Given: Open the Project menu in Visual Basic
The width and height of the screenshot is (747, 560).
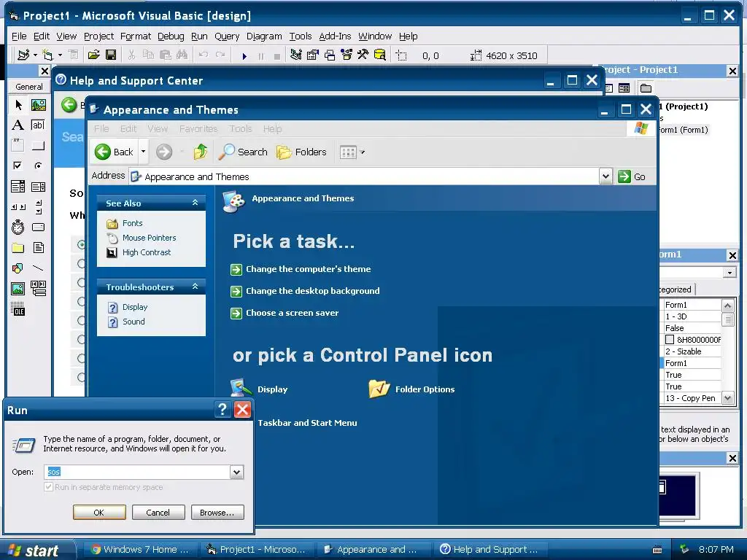Looking at the screenshot, I should (x=98, y=36).
